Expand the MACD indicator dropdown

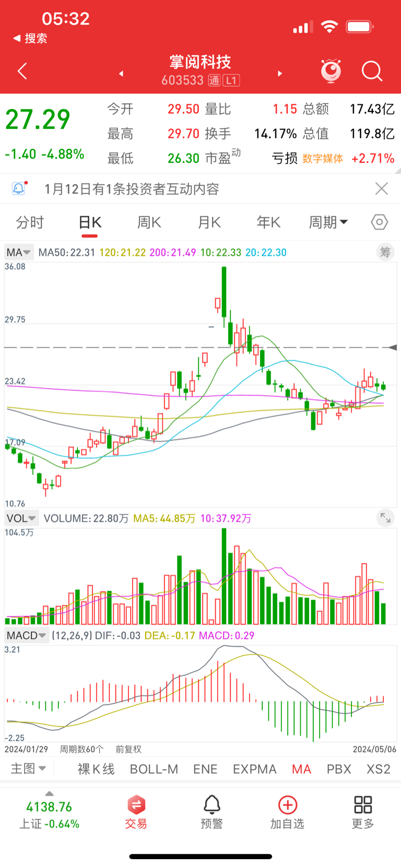27,635
